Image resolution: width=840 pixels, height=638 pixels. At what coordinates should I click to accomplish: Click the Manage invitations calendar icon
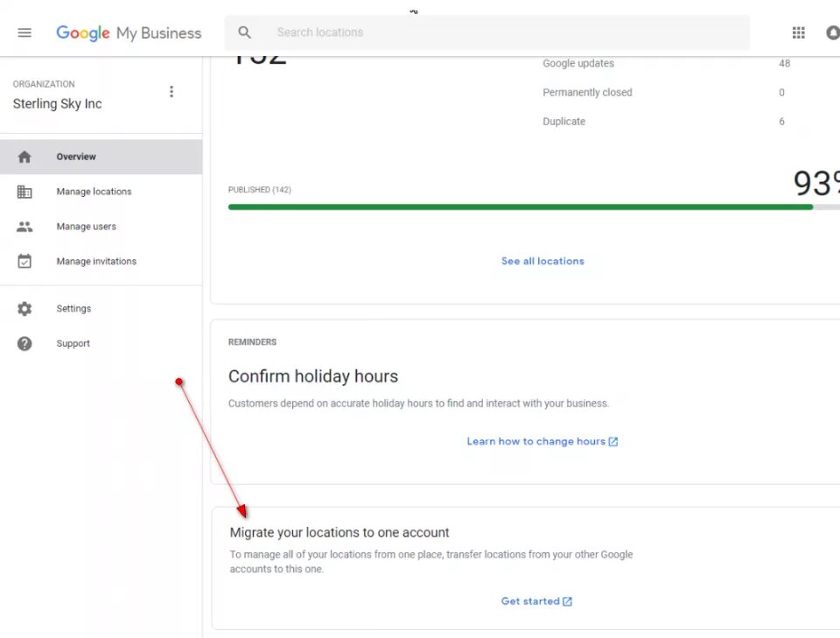click(24, 261)
